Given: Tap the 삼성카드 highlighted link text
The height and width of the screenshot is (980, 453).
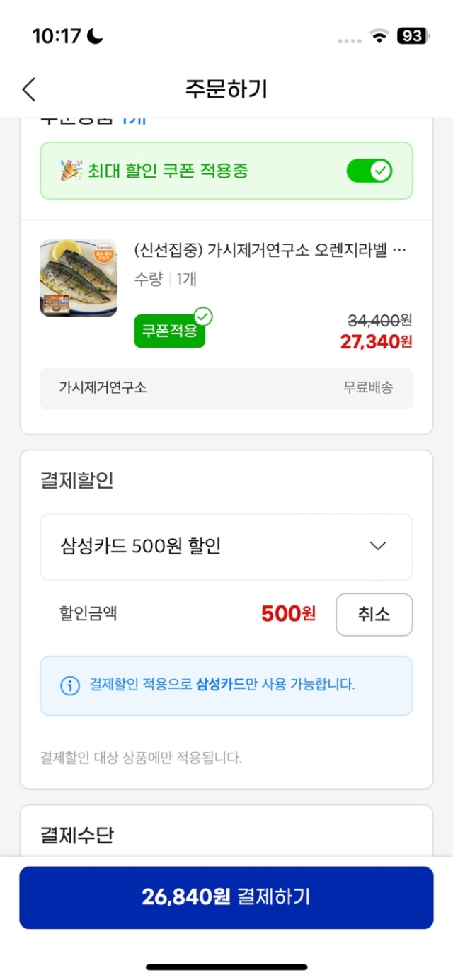Looking at the screenshot, I should coord(220,685).
